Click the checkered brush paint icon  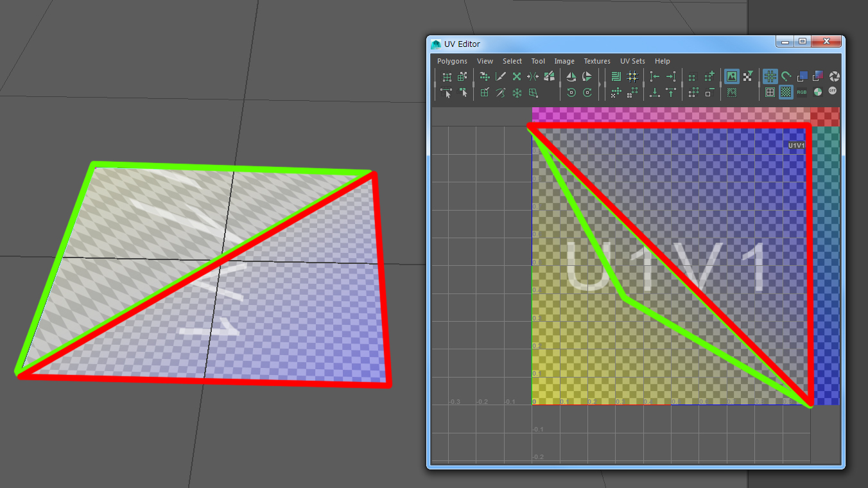click(549, 76)
